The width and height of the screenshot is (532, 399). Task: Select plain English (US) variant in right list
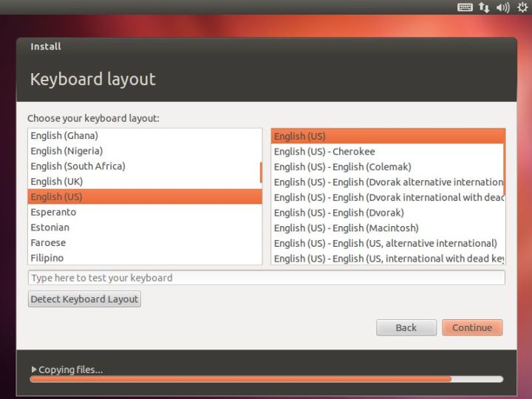click(388, 136)
